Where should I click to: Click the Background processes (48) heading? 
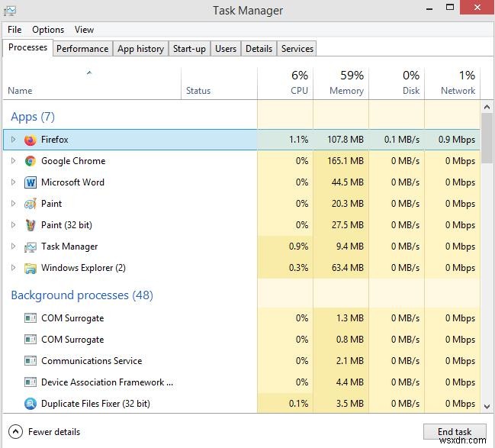(82, 295)
